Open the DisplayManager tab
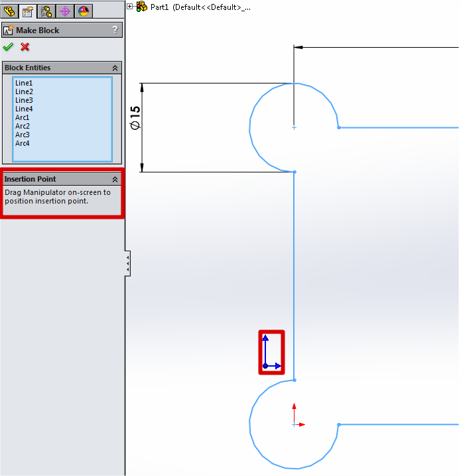 pos(83,11)
